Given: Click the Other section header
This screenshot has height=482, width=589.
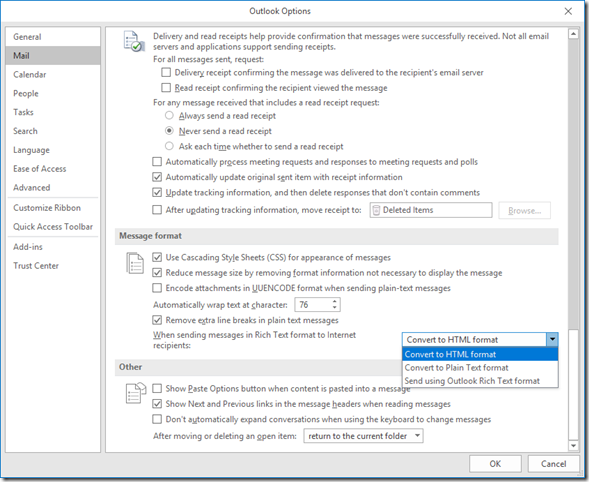Looking at the screenshot, I should (x=258, y=367).
